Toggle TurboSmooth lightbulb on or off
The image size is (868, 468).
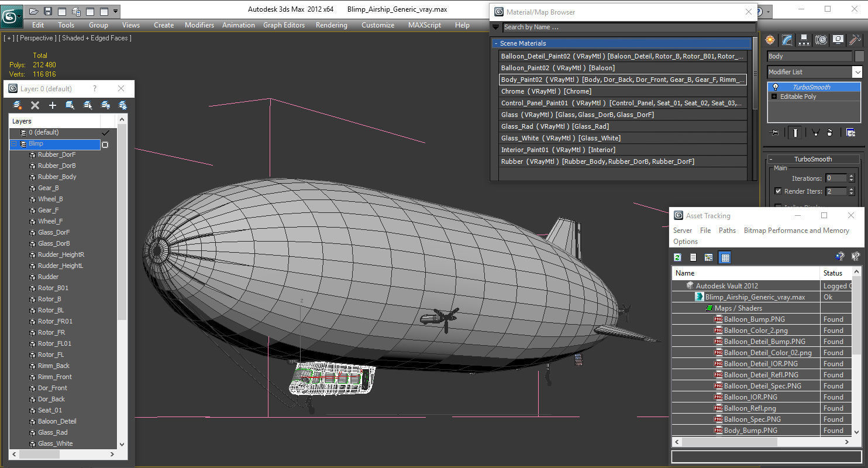click(x=776, y=87)
